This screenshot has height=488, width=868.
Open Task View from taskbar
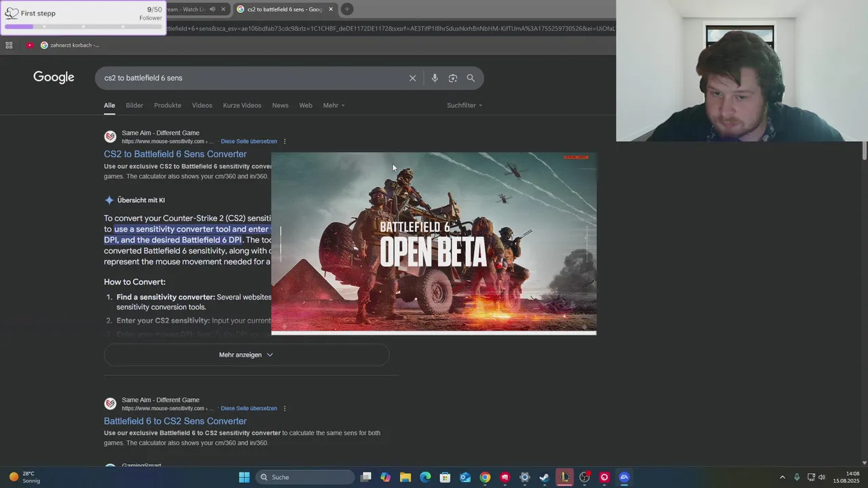pos(366,477)
